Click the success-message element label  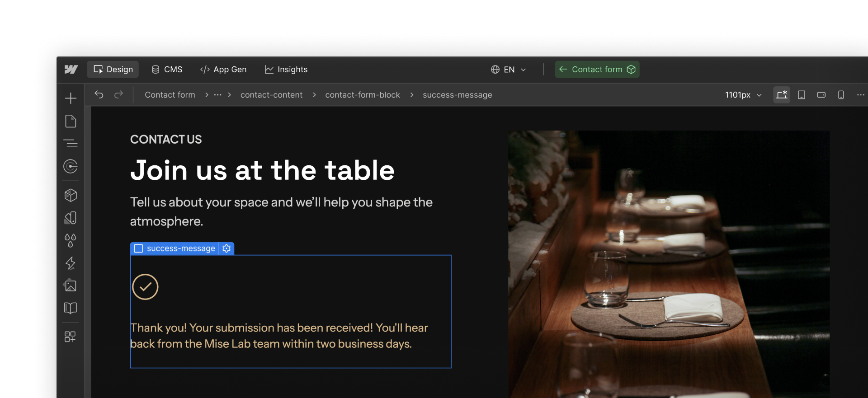[181, 248]
